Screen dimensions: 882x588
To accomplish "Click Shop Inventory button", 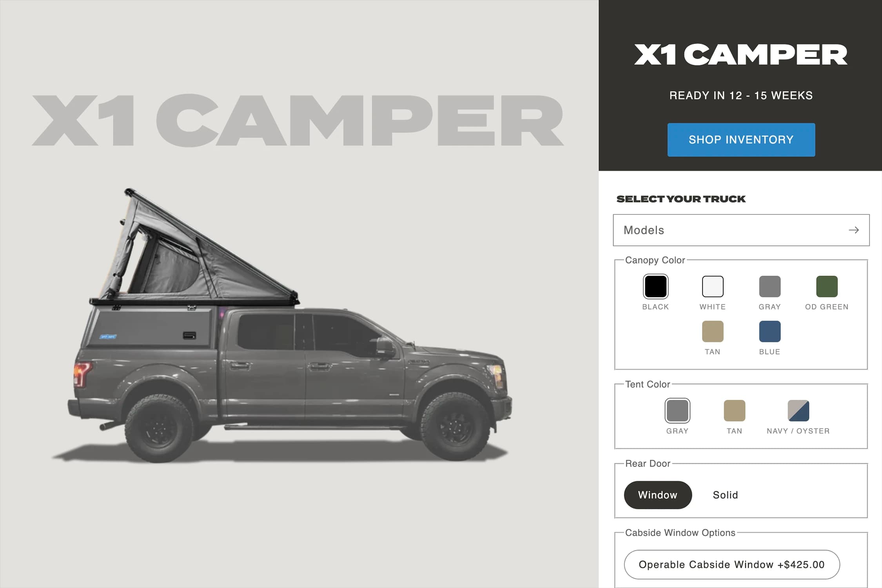I will click(x=741, y=138).
